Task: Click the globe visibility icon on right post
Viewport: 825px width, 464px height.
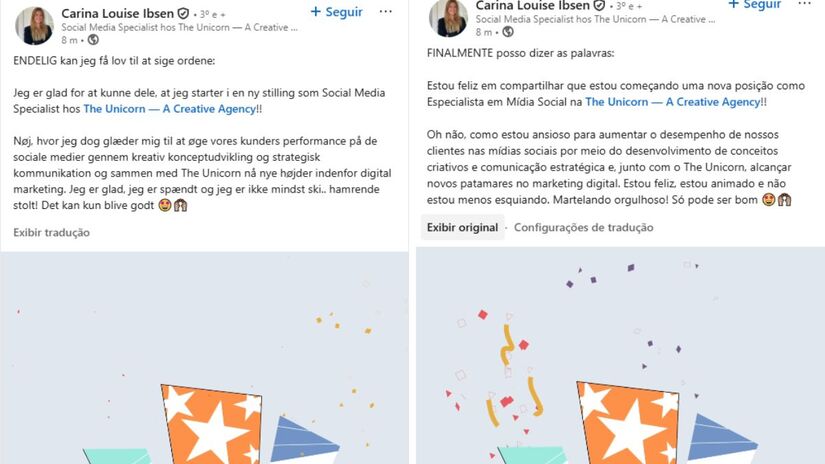Action: coord(508,32)
